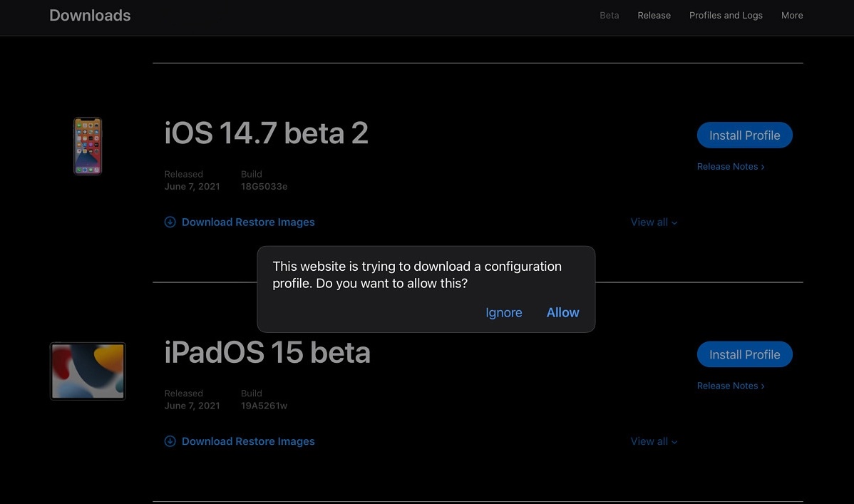854x504 pixels.
Task: Click the chevron next to iPadOS 15 Release Notes
Action: (x=762, y=386)
